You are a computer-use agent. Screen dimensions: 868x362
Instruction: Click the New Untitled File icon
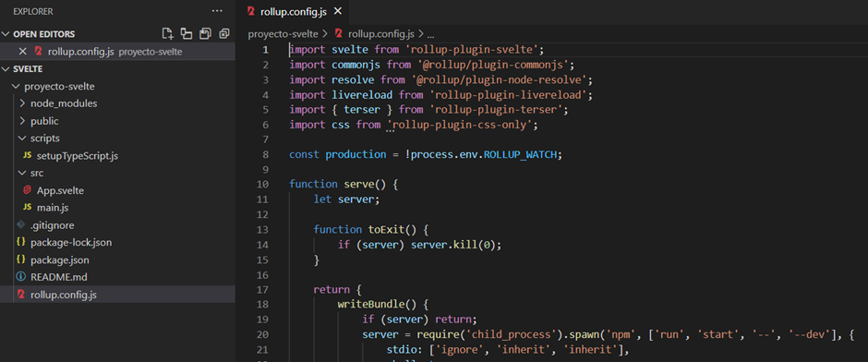click(168, 34)
